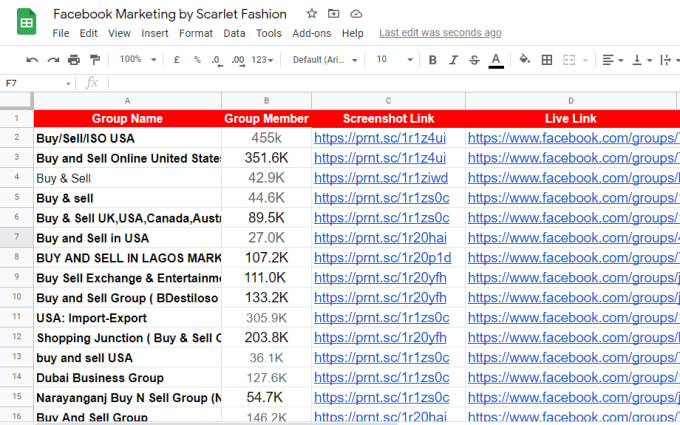Viewport: 680px width, 425px height.
Task: Format as currency with pound icon
Action: [177, 60]
